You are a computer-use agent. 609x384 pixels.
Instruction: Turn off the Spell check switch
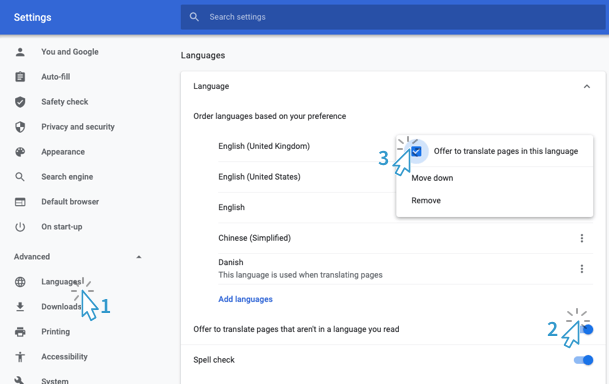coord(584,360)
